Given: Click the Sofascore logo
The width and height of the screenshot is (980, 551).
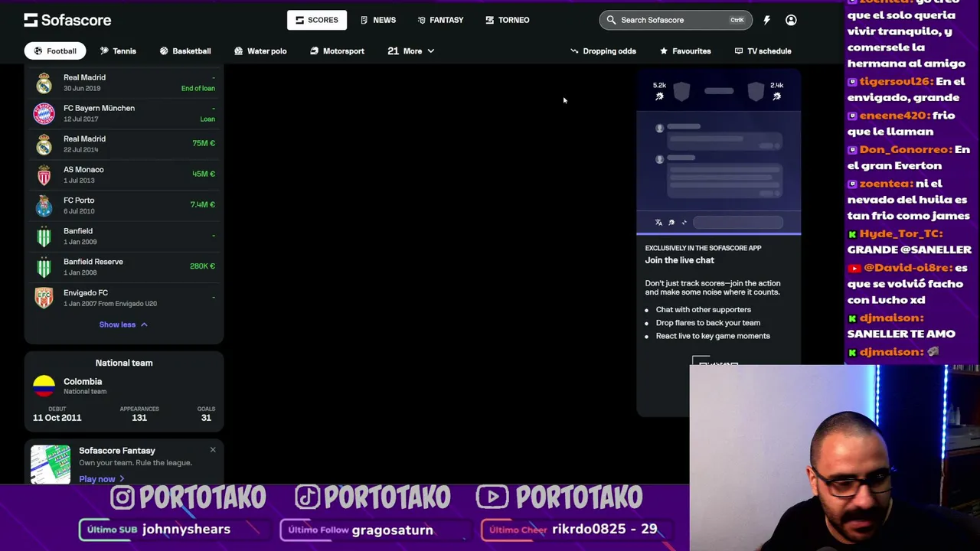Looking at the screenshot, I should click(x=67, y=20).
